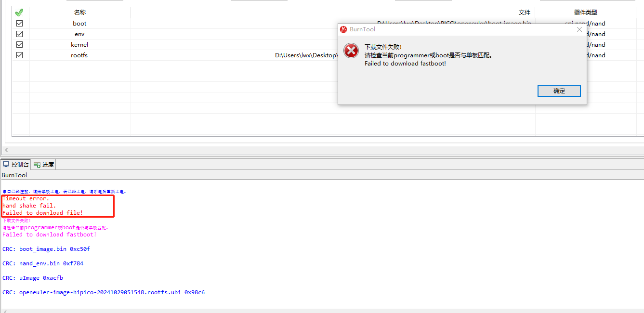Disable the kernel partition checkbox
Image resolution: width=644 pixels, height=313 pixels.
point(19,44)
